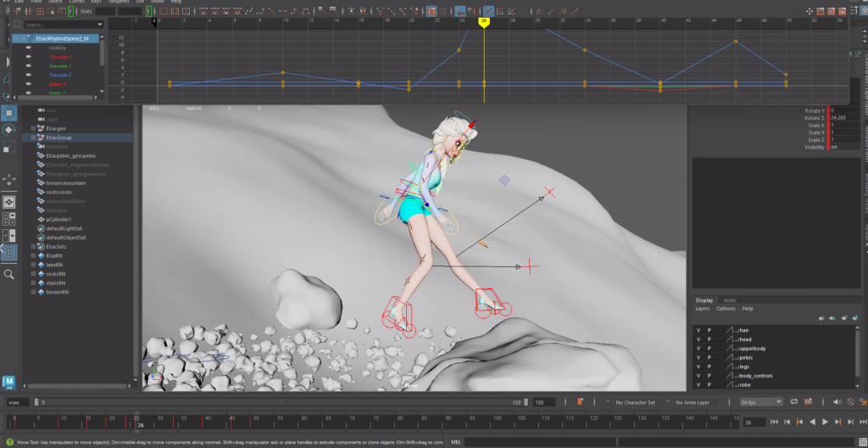Select terrain:mountain in the outliner
Viewport: 868px width, 448px height.
tap(66, 183)
